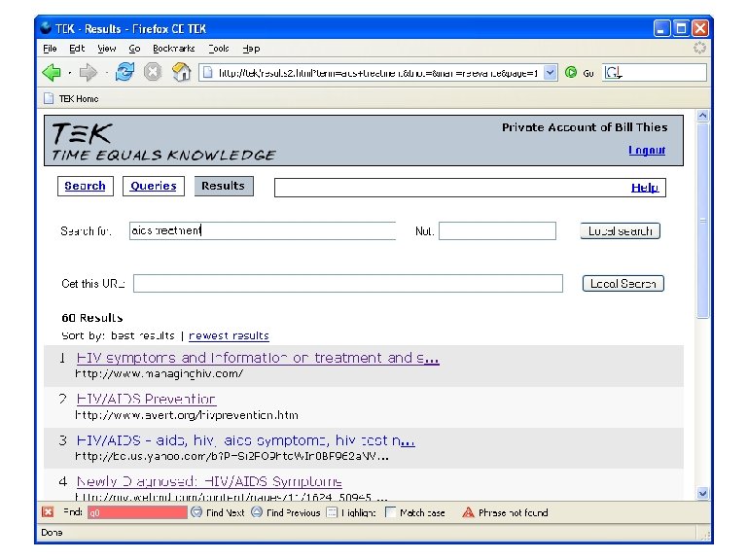The height and width of the screenshot is (560, 747).
Task: Click the Highlight label in Find bar
Action: tap(359, 513)
